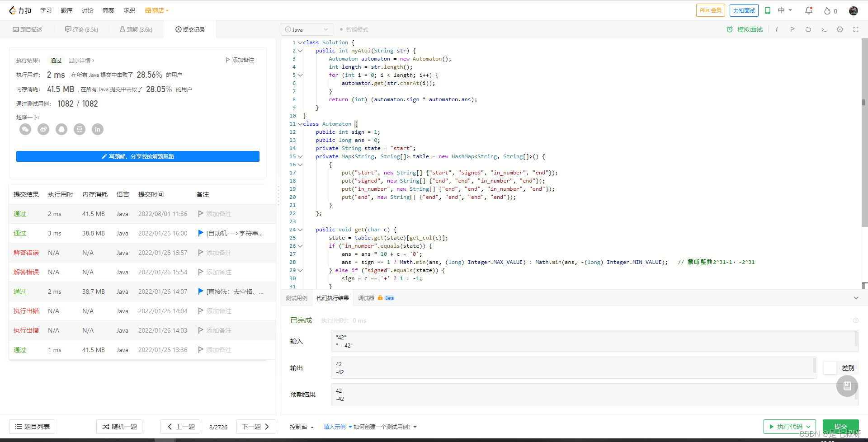Open note flag for 2022/01/26 14:07 submission
Image resolution: width=868 pixels, height=442 pixels.
point(201,292)
